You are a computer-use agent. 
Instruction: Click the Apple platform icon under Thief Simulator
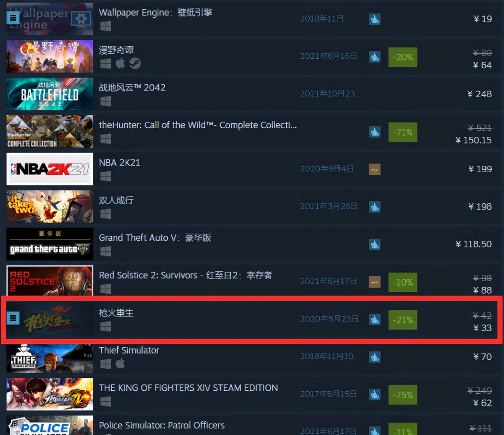[120, 363]
